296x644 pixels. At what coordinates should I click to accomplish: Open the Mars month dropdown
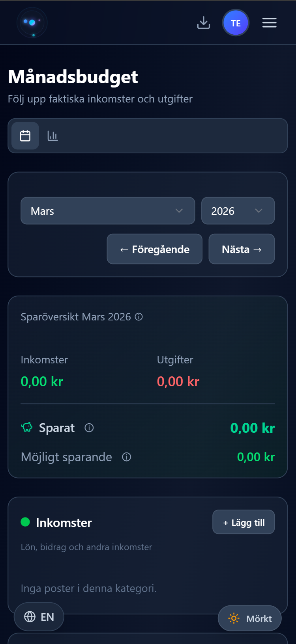pos(108,211)
